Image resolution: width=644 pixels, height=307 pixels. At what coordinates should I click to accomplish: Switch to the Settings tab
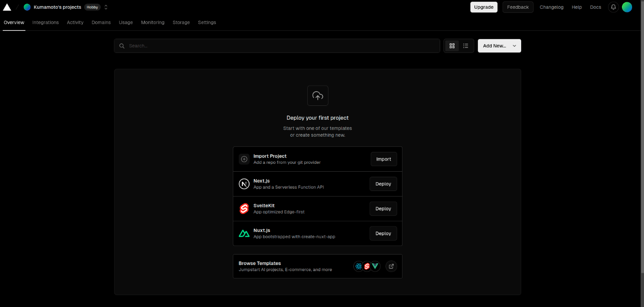[x=207, y=22]
